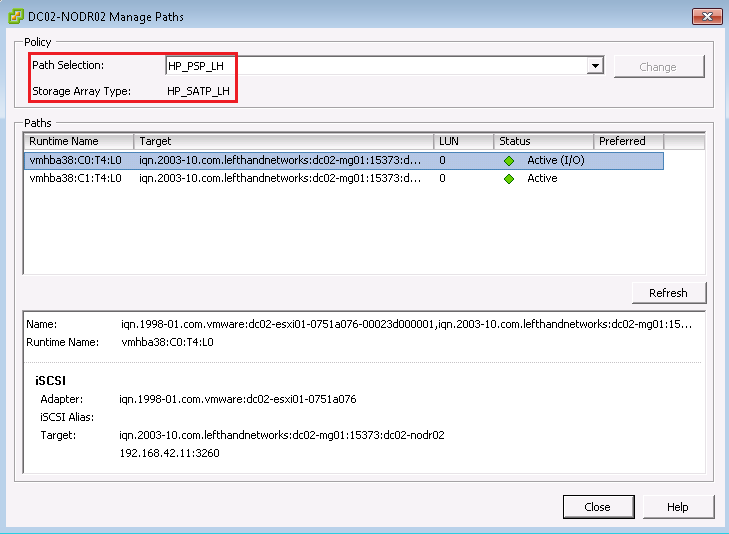Sort paths by Runtime Name column
This screenshot has width=729, height=534.
coord(78,141)
